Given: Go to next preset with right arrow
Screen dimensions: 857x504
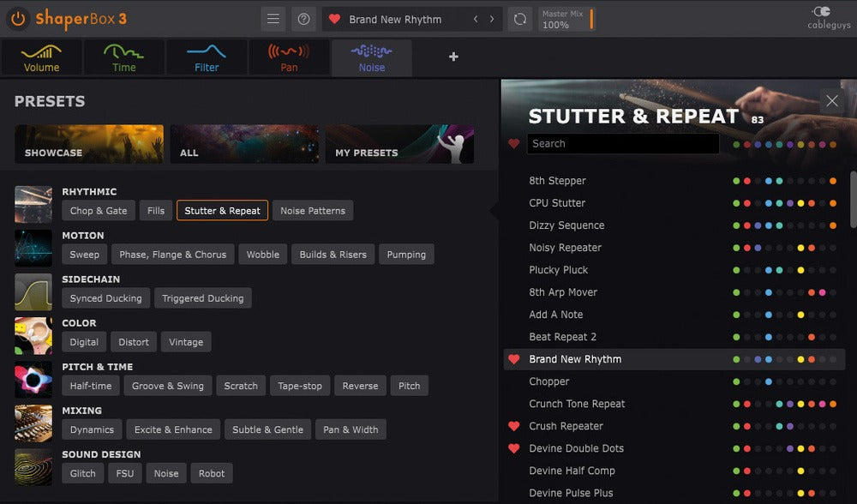Looking at the screenshot, I should pos(492,19).
